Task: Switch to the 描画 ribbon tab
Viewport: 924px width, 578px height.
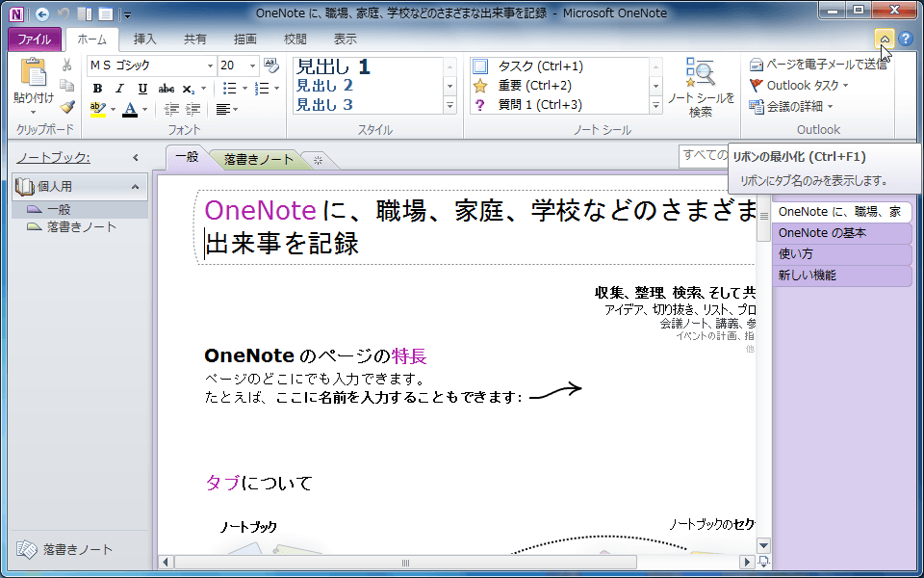Action: pyautogui.click(x=245, y=39)
